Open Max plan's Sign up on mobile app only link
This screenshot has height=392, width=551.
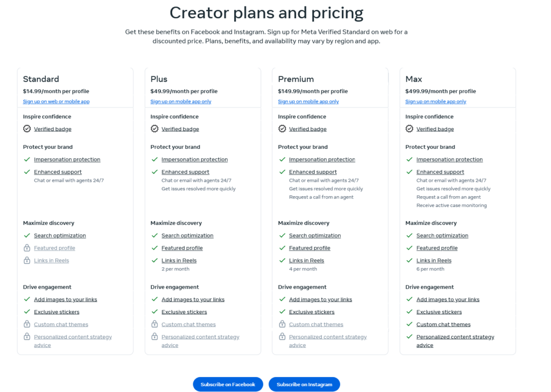[436, 102]
